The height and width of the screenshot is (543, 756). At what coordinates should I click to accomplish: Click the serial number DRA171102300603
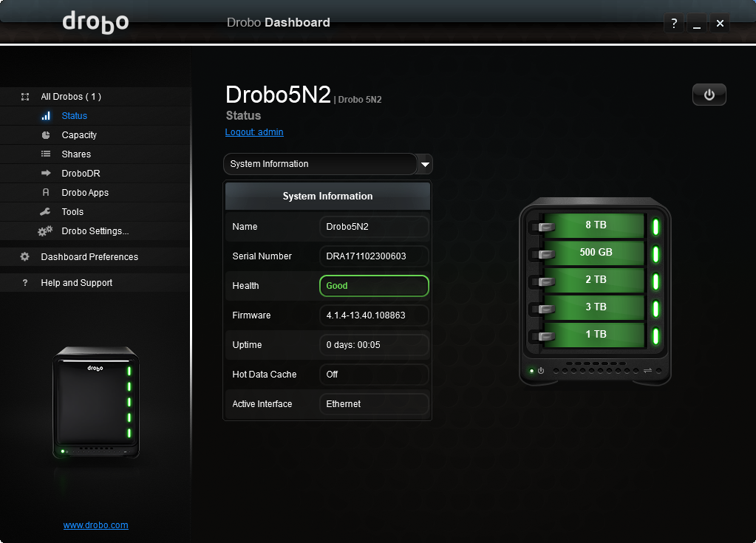tap(374, 256)
